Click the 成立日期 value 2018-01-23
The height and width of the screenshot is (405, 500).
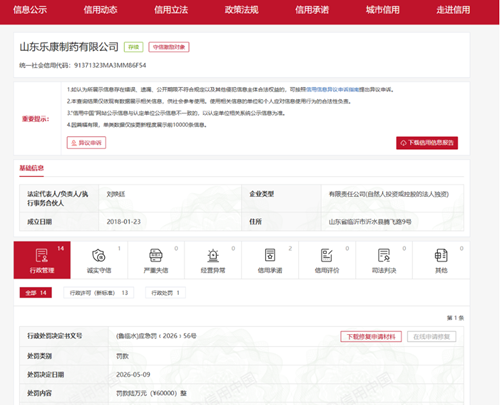124,222
